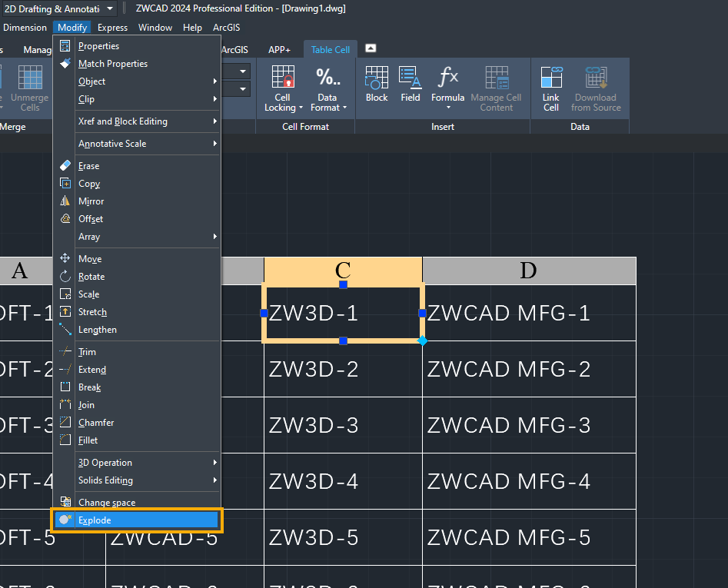Click the Trim icon
The height and width of the screenshot is (588, 728).
tap(65, 351)
